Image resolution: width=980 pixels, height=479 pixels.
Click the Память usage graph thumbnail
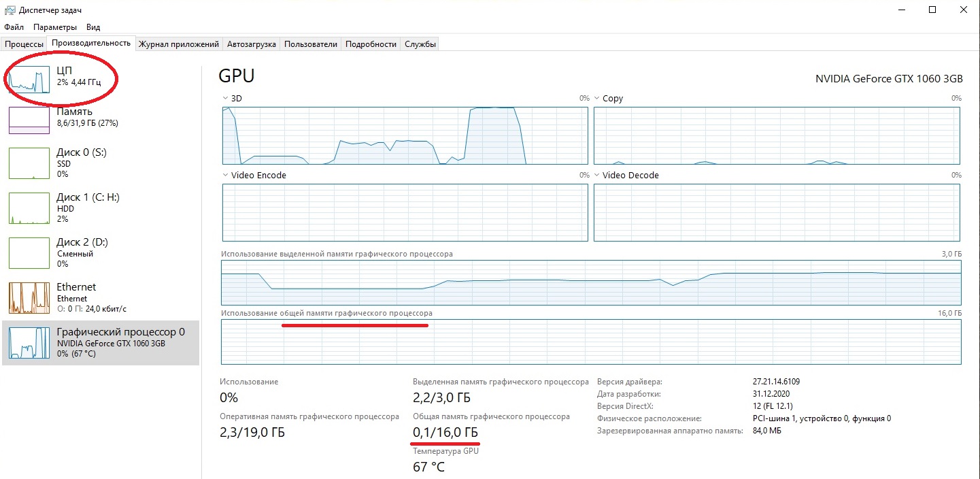pyautogui.click(x=29, y=120)
